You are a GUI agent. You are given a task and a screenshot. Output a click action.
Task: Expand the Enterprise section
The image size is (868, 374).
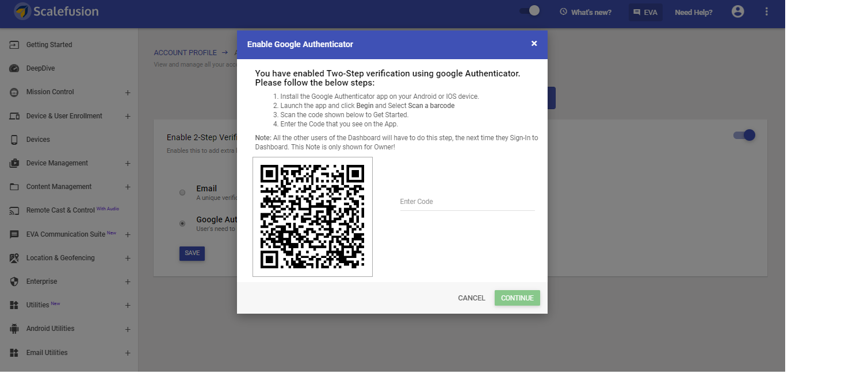pyautogui.click(x=128, y=282)
